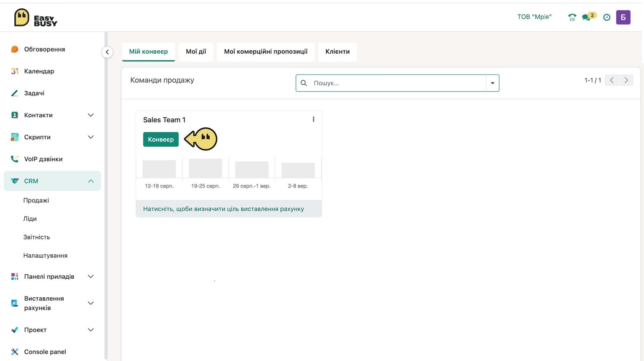
Task: Click the Календар 31 icon
Action: [x=15, y=71]
